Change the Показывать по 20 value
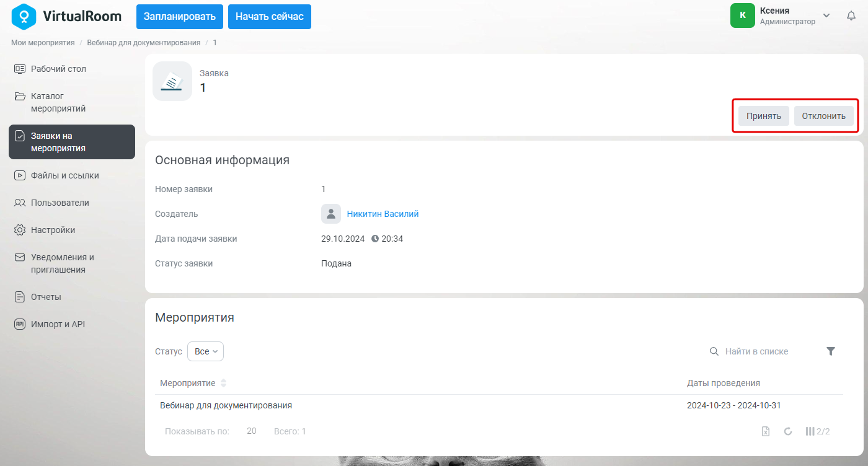This screenshot has width=868, height=466. click(x=252, y=431)
